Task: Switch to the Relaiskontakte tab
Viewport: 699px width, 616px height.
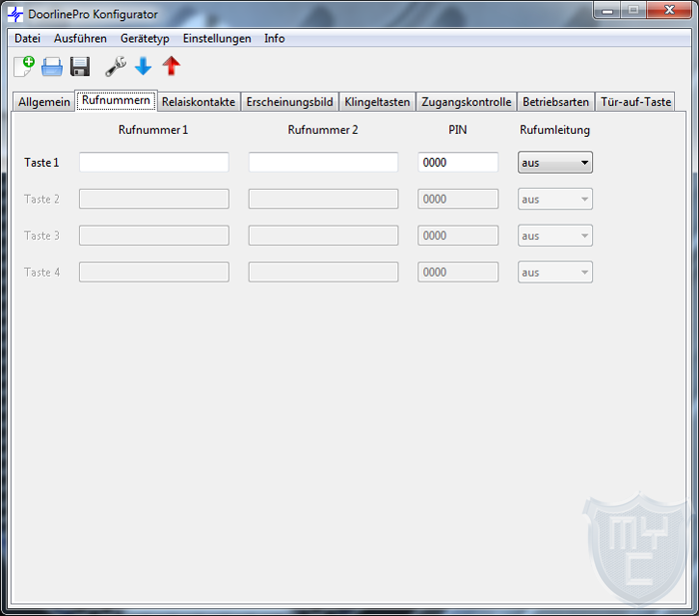Action: [x=199, y=102]
